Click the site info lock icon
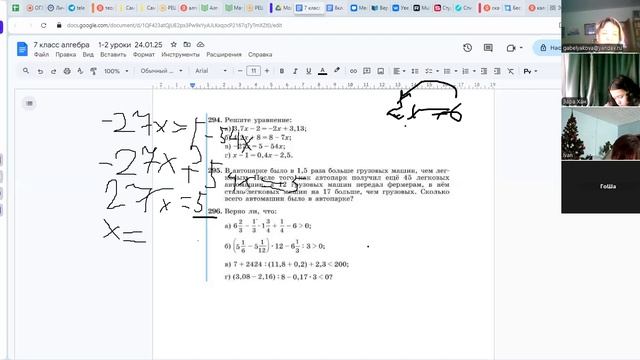This screenshot has height=360, width=640. 59,25
